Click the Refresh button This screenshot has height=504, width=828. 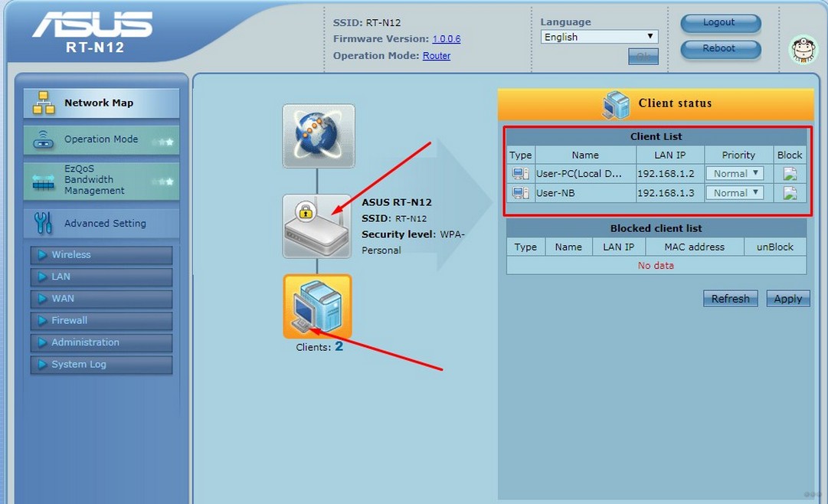[730, 299]
